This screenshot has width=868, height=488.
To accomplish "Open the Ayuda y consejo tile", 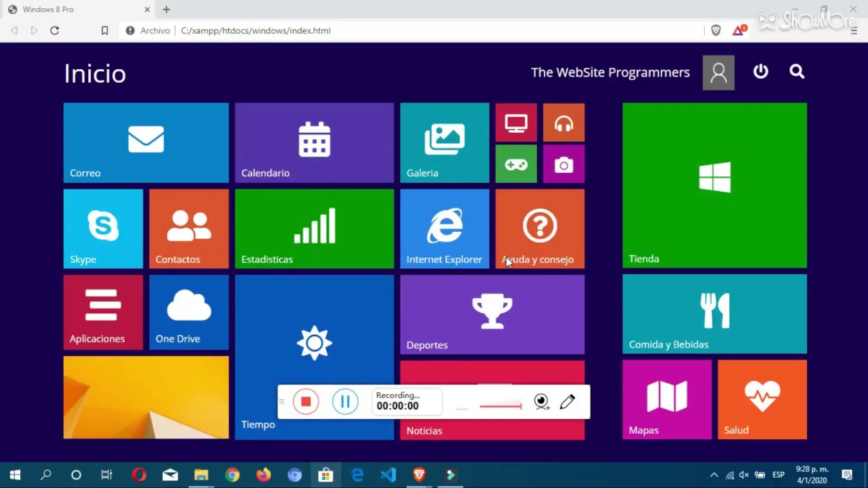I will [x=540, y=228].
